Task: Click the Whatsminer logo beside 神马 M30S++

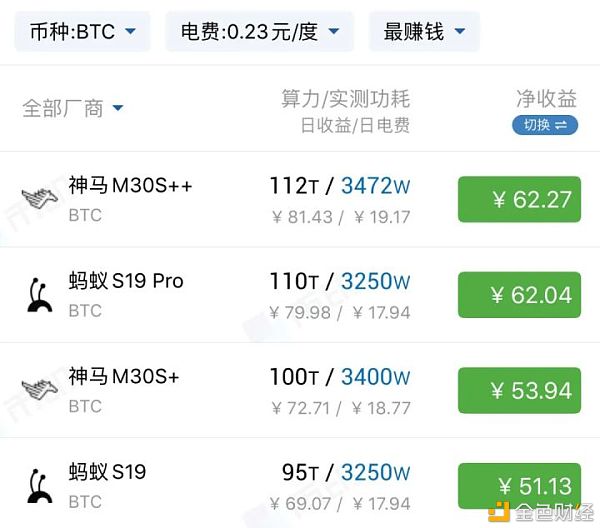Action: (x=39, y=197)
